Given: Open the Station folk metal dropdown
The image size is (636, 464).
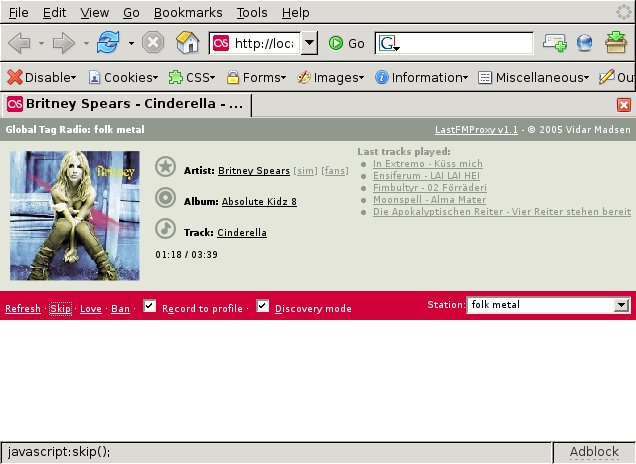Looking at the screenshot, I should [549, 305].
